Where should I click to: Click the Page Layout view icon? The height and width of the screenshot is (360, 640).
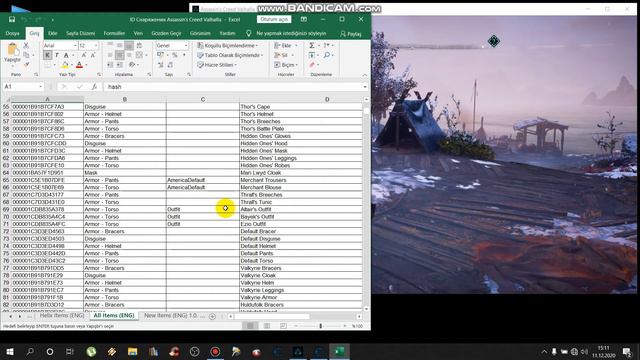click(x=267, y=326)
